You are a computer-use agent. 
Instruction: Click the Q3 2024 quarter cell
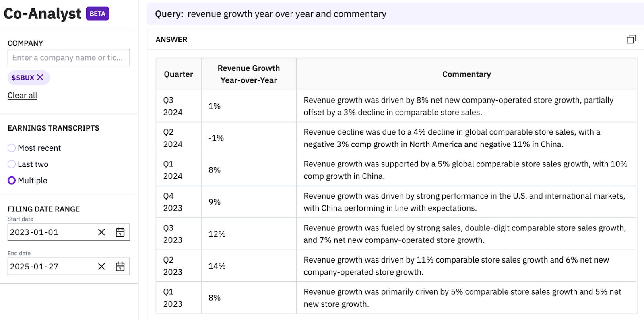point(173,106)
